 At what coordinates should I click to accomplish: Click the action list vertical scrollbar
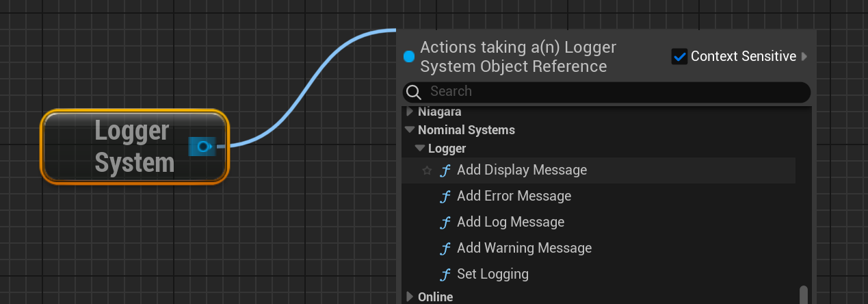(804, 294)
